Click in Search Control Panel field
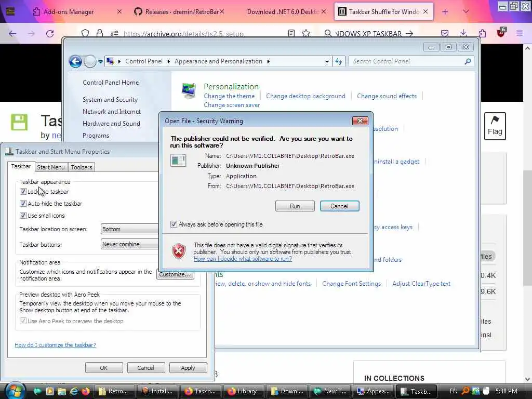532x399 pixels. coord(411,61)
